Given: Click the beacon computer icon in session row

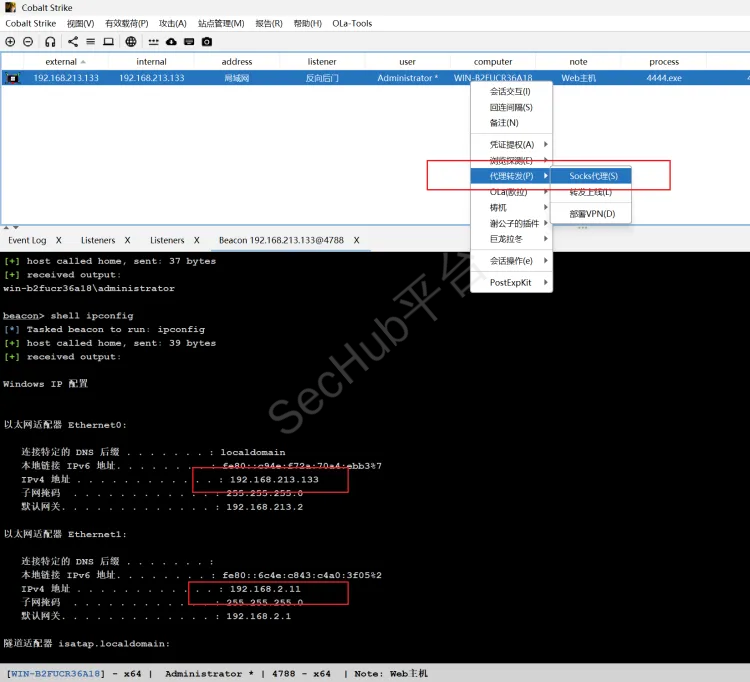Looking at the screenshot, I should [12, 78].
